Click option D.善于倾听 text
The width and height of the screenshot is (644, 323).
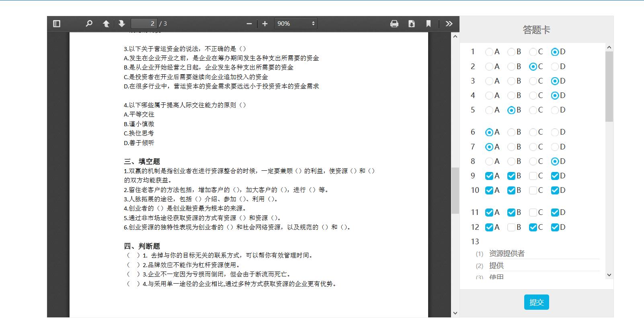point(139,143)
